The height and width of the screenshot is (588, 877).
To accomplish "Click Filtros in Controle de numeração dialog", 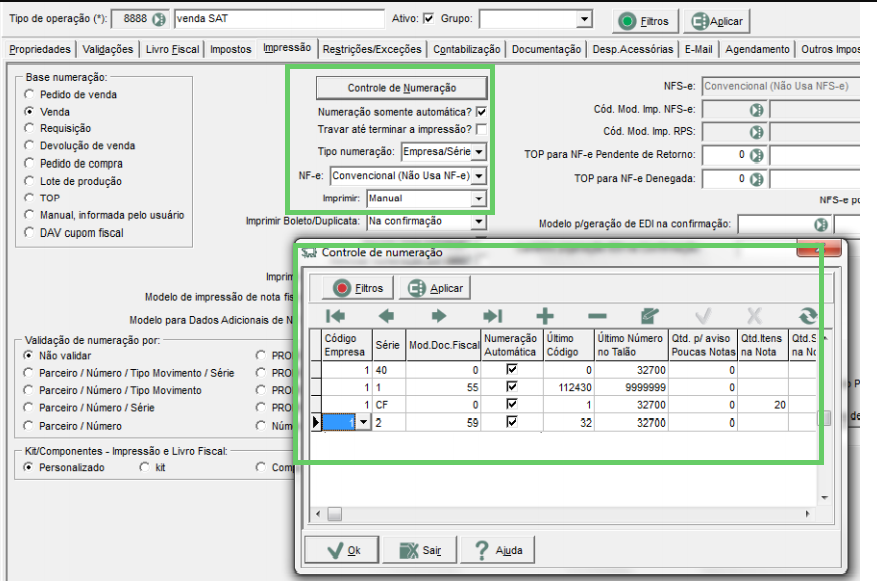I will [358, 288].
